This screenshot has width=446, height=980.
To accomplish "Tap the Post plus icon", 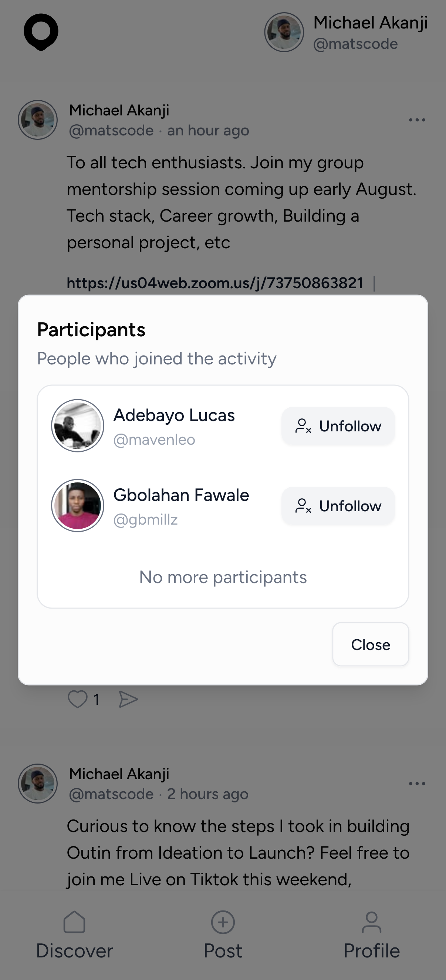I will tap(223, 922).
